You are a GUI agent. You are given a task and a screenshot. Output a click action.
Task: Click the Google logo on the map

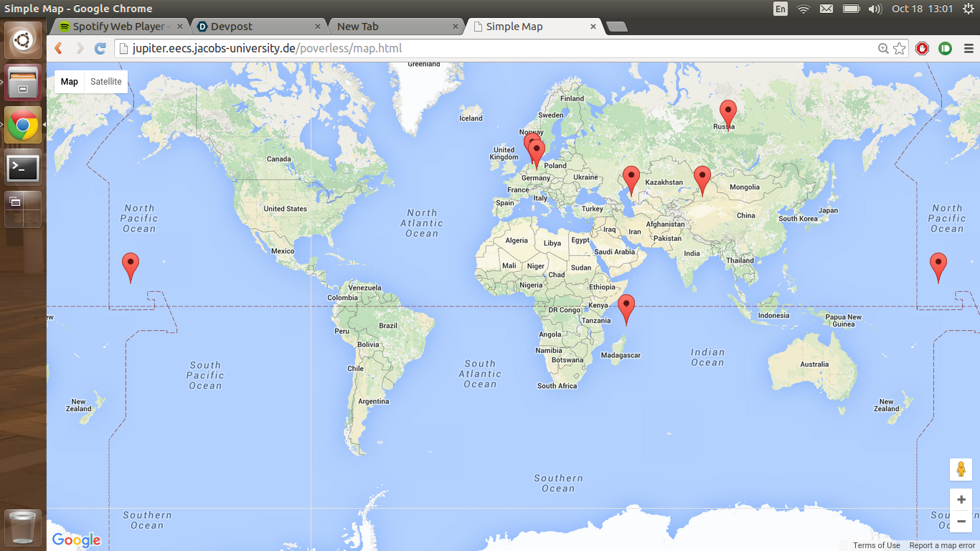pos(76,540)
